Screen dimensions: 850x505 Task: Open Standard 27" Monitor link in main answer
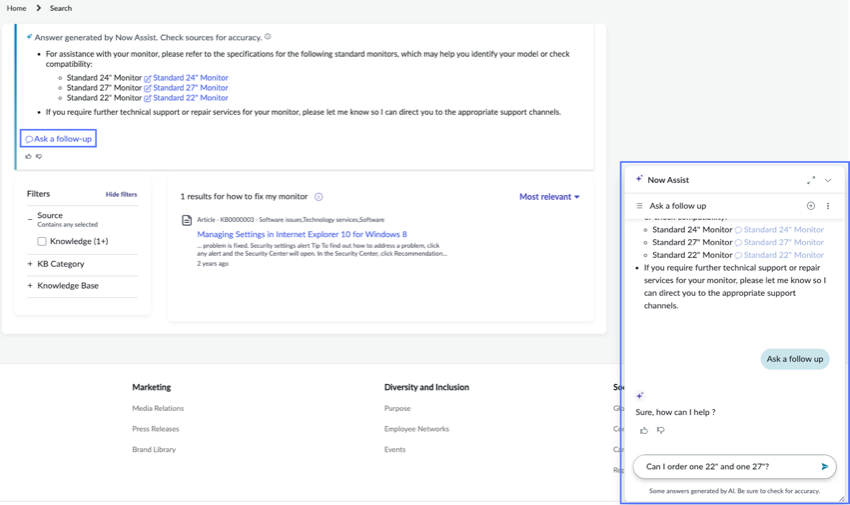pos(190,88)
